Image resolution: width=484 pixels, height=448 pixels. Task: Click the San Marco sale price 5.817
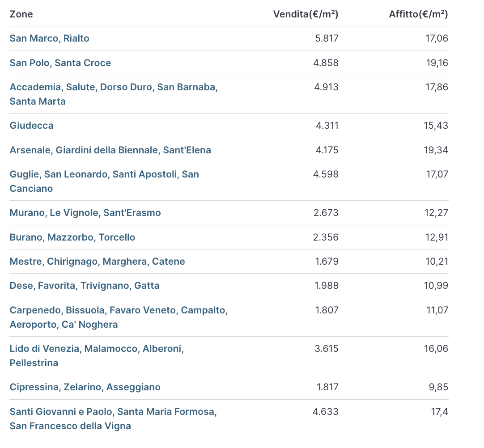click(x=327, y=38)
